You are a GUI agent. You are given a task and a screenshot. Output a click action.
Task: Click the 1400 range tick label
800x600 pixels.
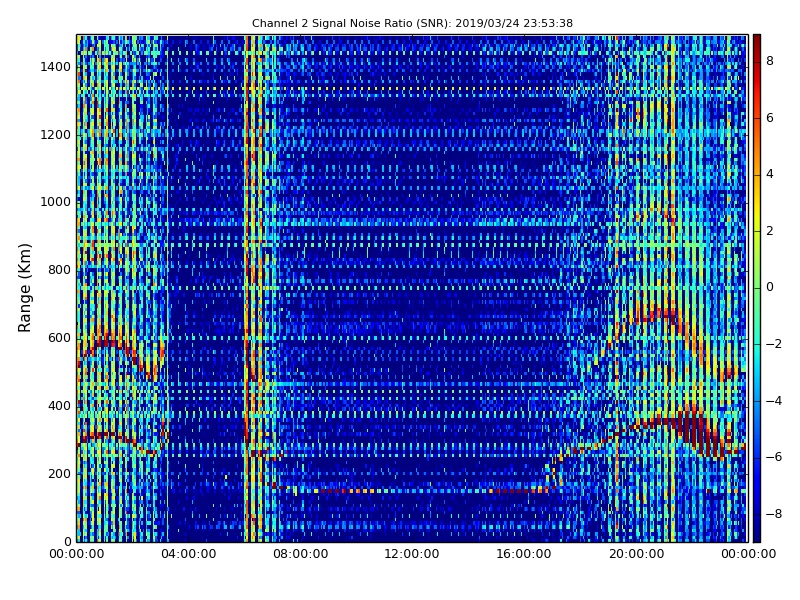pos(56,67)
